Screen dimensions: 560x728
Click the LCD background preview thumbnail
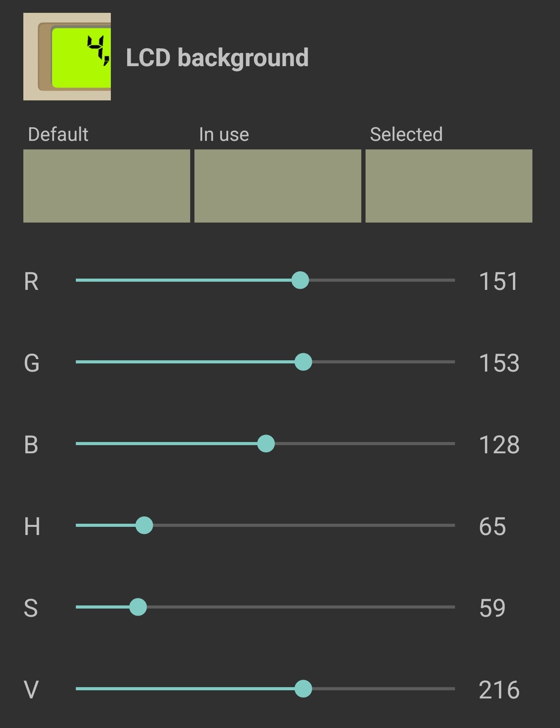67,57
